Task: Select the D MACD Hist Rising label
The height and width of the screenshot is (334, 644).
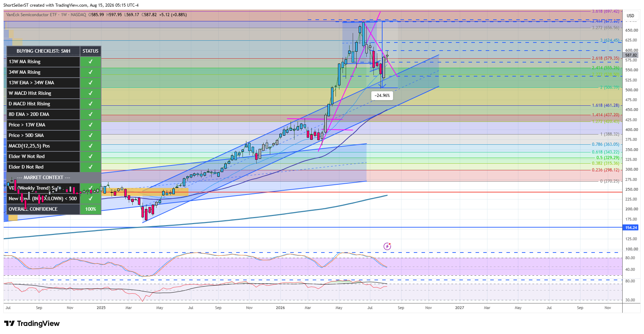Action: point(29,104)
